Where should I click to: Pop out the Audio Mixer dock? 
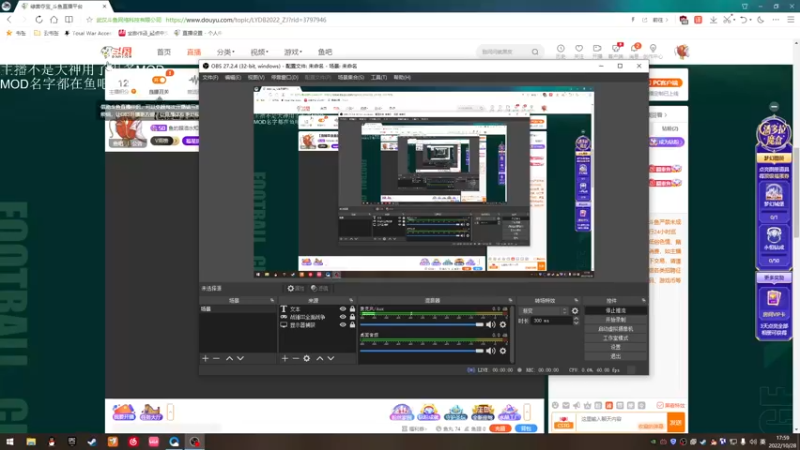coord(510,301)
